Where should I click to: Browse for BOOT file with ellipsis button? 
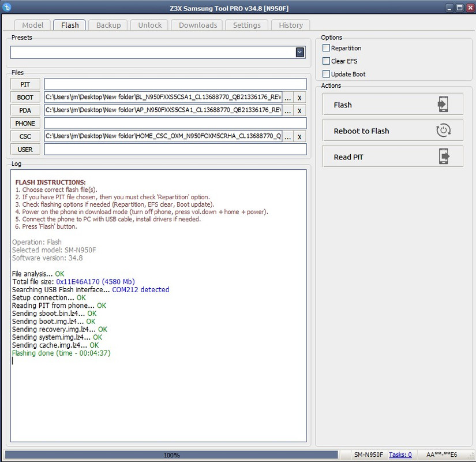point(288,97)
